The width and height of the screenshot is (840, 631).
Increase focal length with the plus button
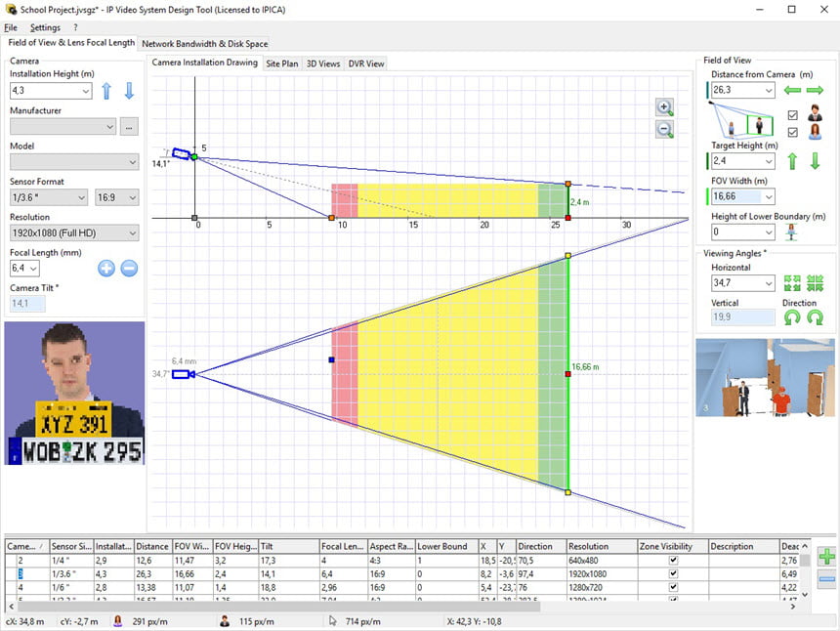click(x=106, y=268)
